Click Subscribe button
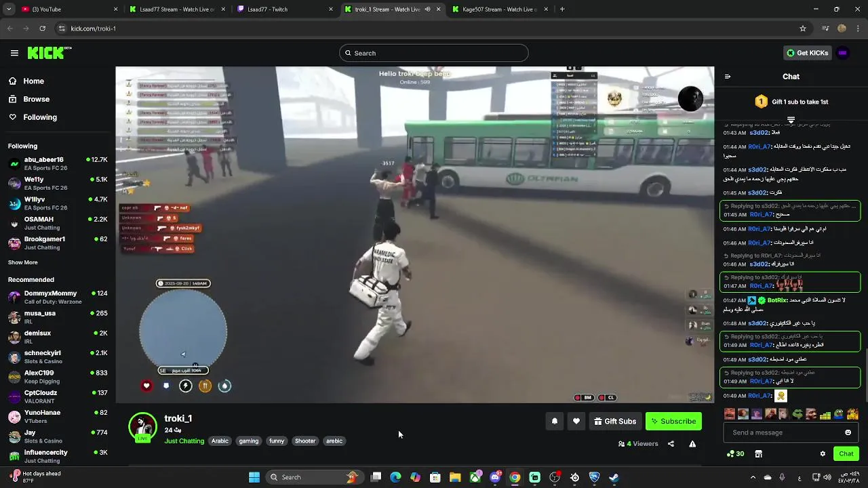The image size is (868, 488). coord(673,422)
